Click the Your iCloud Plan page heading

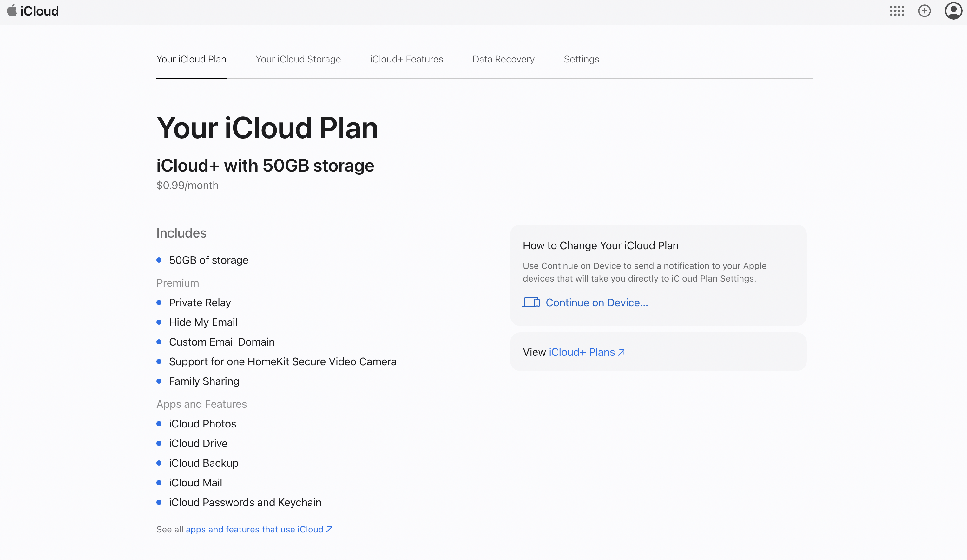(267, 128)
